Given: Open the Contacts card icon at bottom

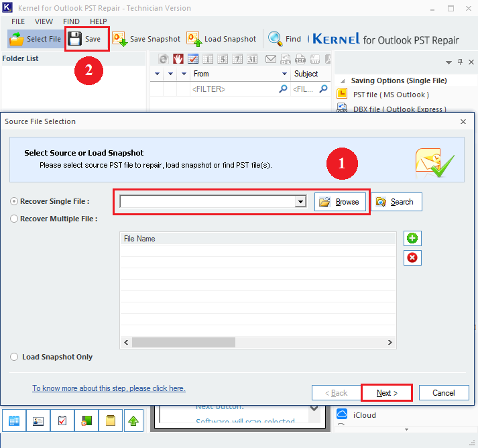Looking at the screenshot, I should [38, 421].
